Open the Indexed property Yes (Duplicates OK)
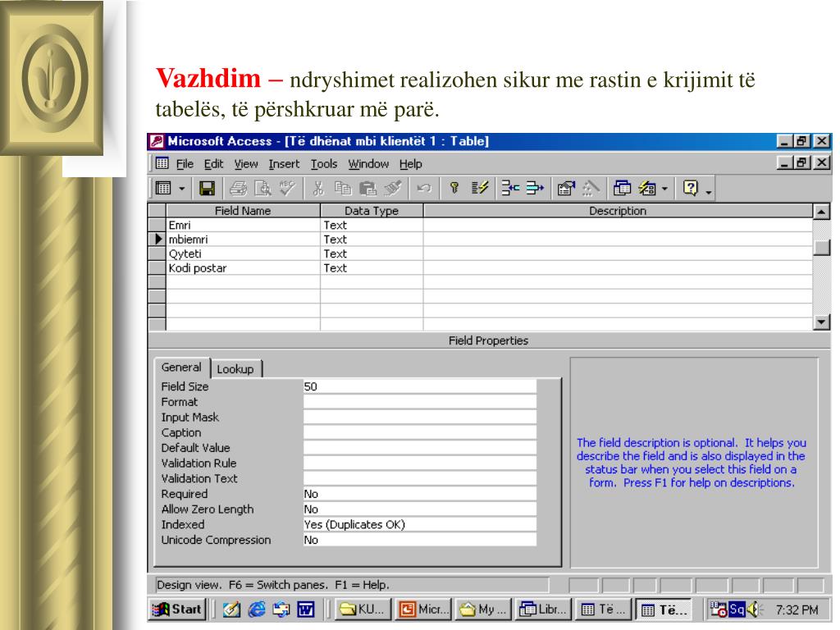The height and width of the screenshot is (630, 840). click(419, 525)
